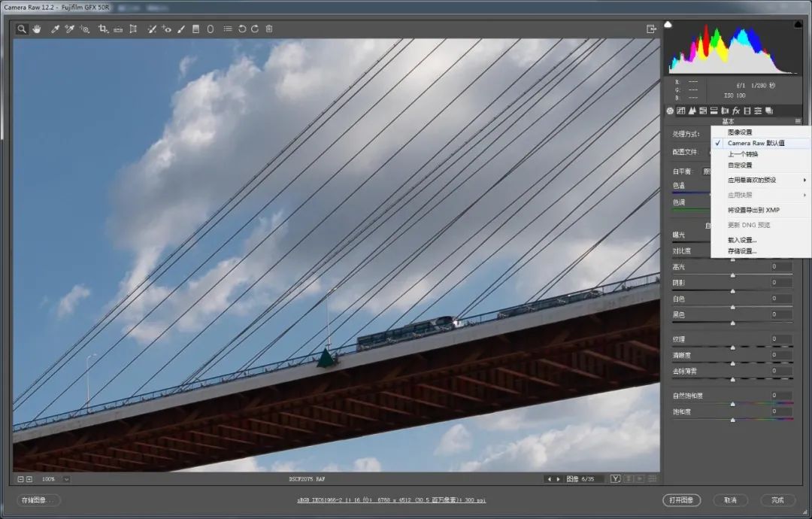Viewport: 812px width, 519px height.
Task: Toggle the before/after Y preview button
Action: tap(616, 478)
